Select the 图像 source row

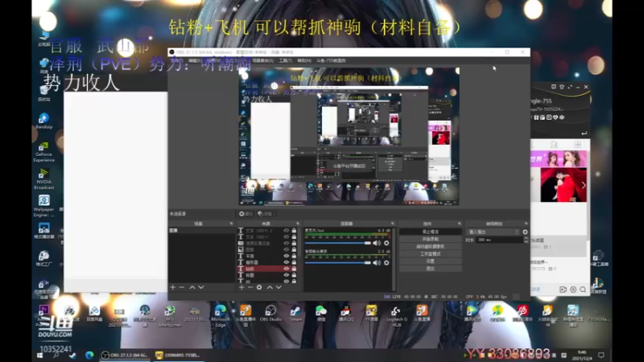point(268,249)
